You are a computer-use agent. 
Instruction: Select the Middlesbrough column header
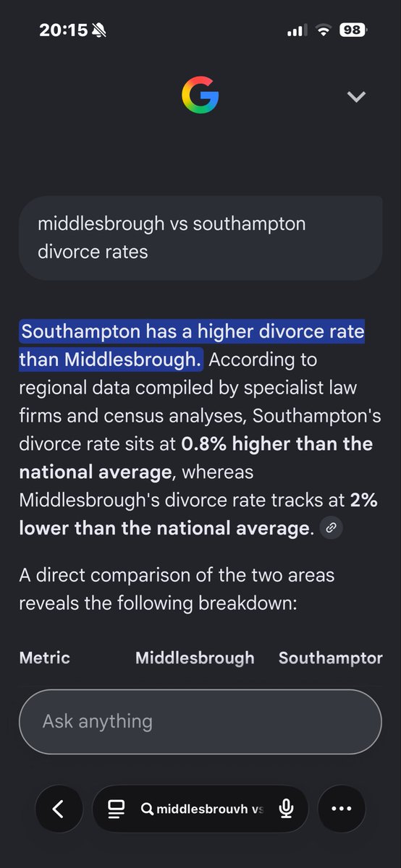(195, 658)
